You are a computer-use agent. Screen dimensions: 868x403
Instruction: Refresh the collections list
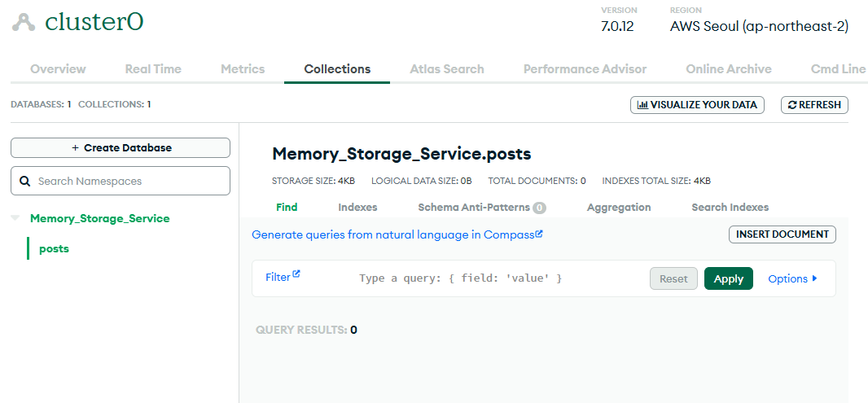pos(814,105)
